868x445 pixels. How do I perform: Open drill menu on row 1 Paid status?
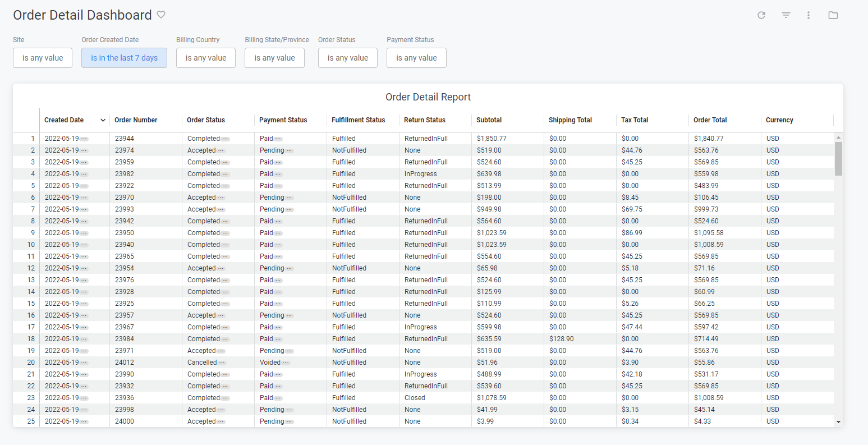coord(278,138)
